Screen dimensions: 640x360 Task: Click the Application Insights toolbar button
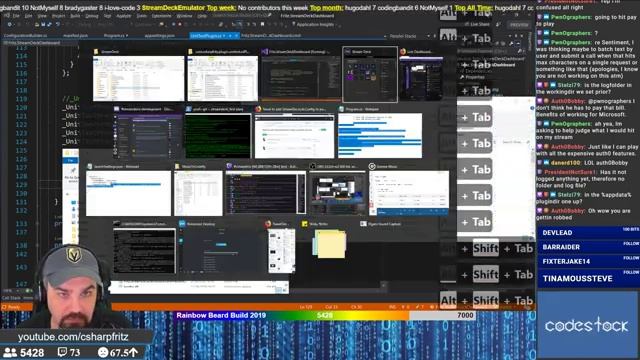(313, 24)
